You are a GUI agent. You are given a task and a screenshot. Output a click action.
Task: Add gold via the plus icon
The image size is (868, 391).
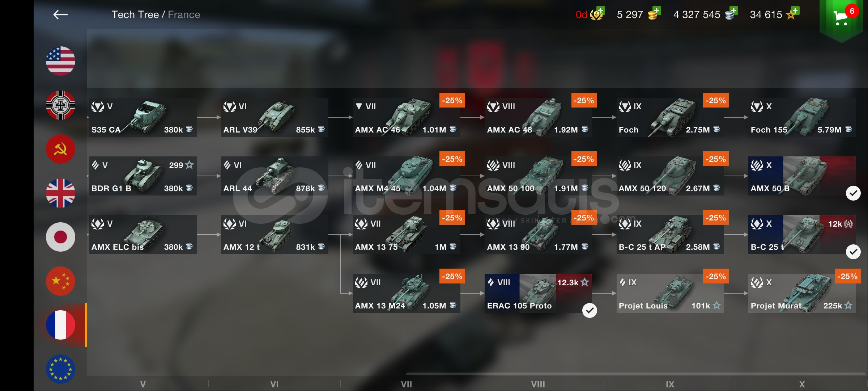coord(656,10)
